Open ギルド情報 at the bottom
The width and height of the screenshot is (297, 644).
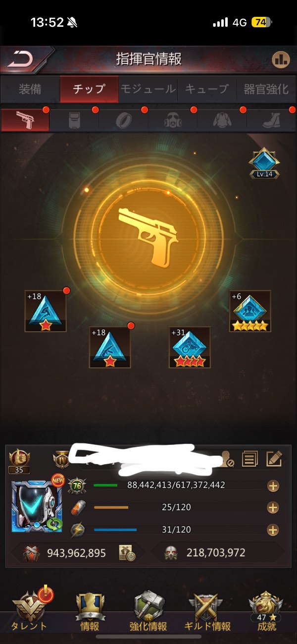[x=207, y=611]
